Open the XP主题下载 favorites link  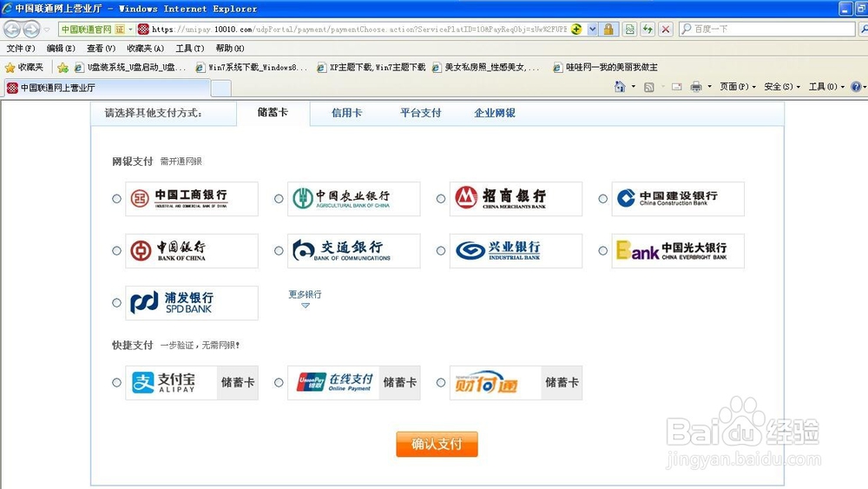point(372,68)
